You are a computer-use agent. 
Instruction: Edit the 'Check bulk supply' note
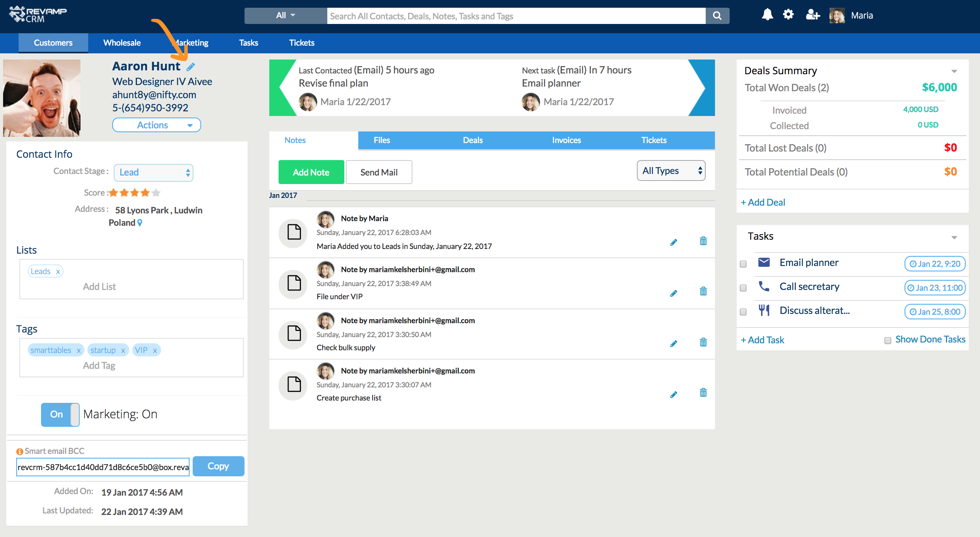pos(674,343)
